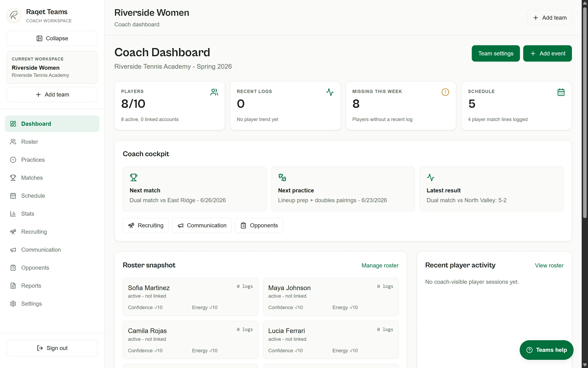The height and width of the screenshot is (368, 588).
Task: Click the plus icon in header Add team
Action: tap(536, 18)
